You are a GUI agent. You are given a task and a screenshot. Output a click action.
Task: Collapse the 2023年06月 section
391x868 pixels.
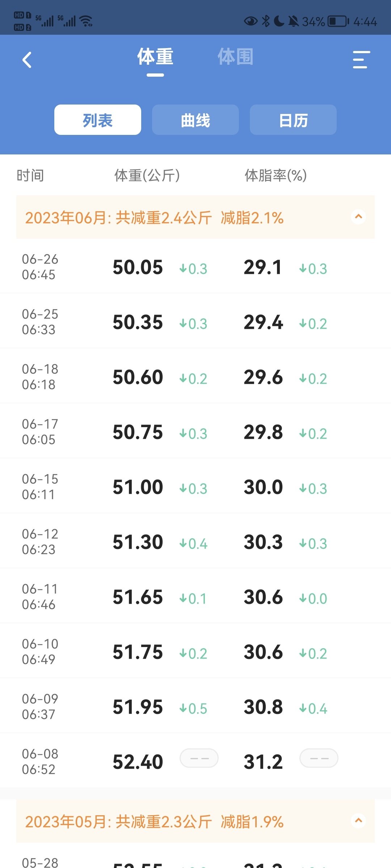(358, 217)
